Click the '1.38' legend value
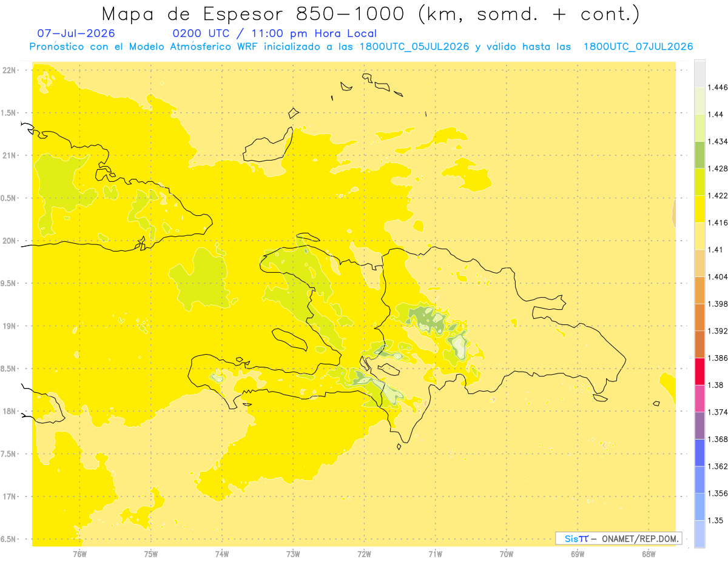Image resolution: width=728 pixels, height=562 pixels. [714, 385]
